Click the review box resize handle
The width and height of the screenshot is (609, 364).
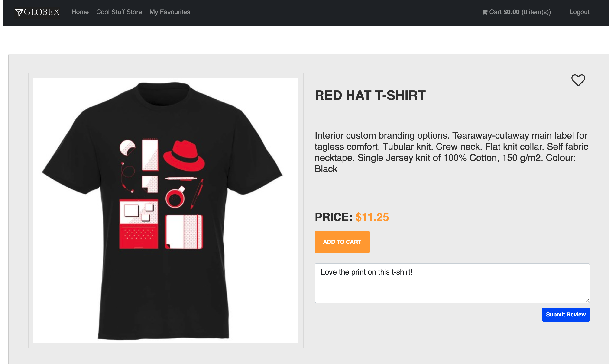click(x=587, y=300)
